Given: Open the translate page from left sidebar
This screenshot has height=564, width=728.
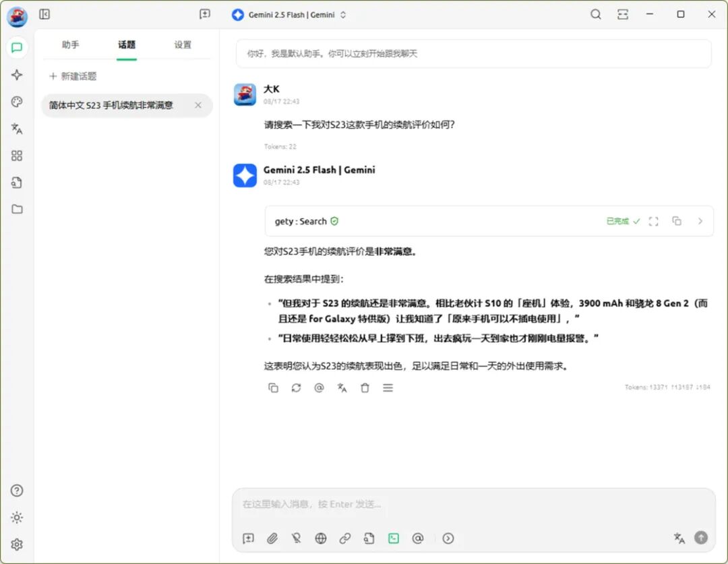Looking at the screenshot, I should (x=17, y=129).
